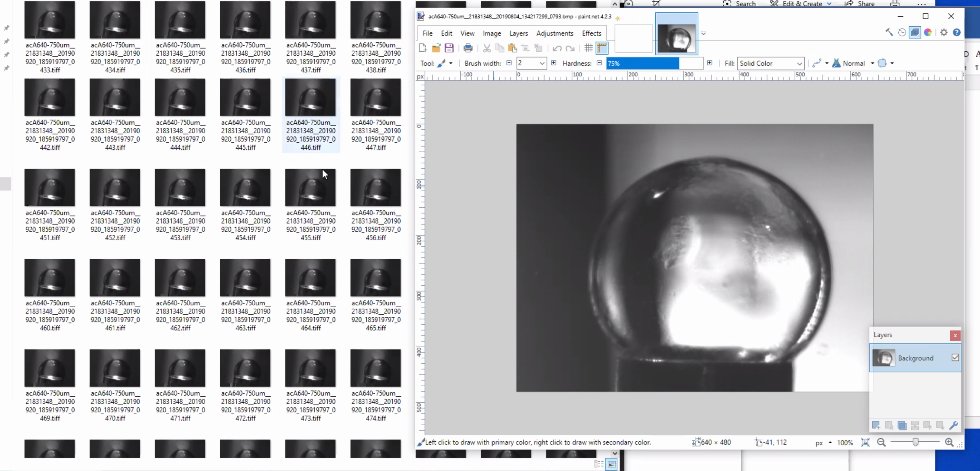Open layer properties wrench icon
Screen dimensions: 980x471
(x=953, y=425)
